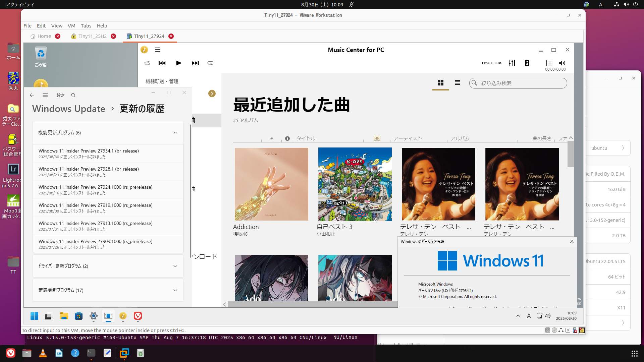644x362 pixels.
Task: Click the Settings search magnifier icon
Action: click(73, 95)
